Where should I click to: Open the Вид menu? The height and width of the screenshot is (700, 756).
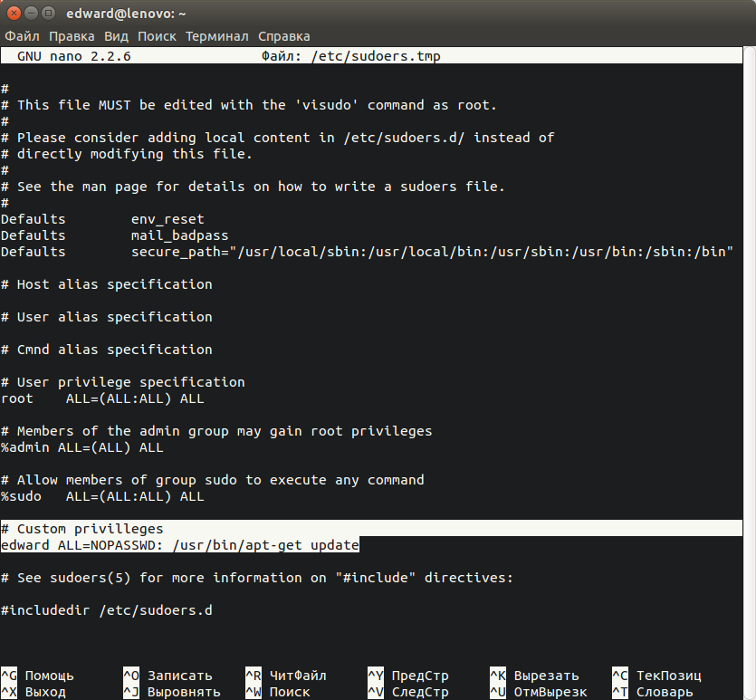click(116, 36)
